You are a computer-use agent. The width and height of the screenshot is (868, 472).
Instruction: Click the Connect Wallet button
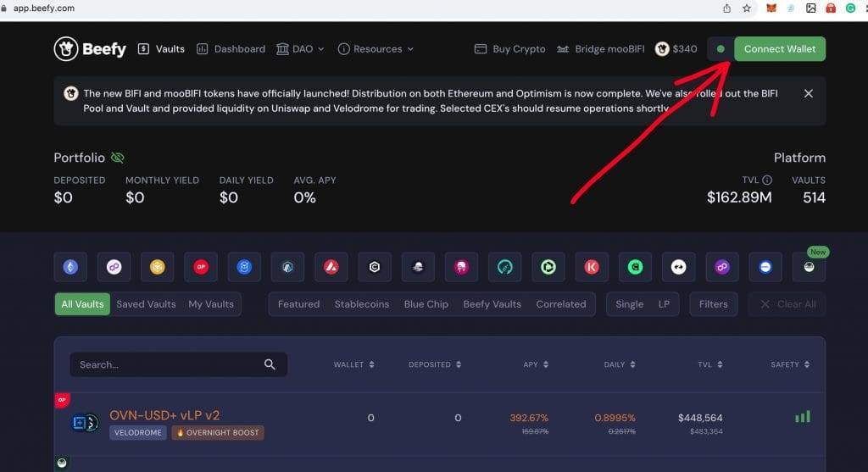[x=780, y=48]
